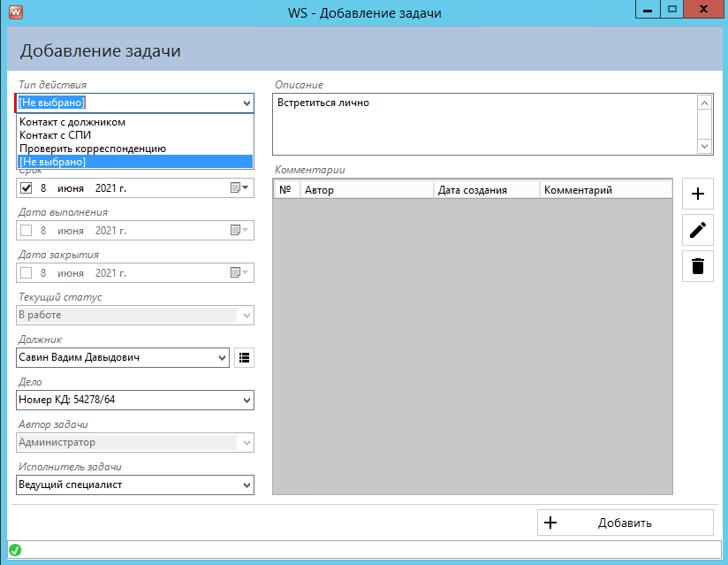Delete comment with trash icon

(x=697, y=266)
